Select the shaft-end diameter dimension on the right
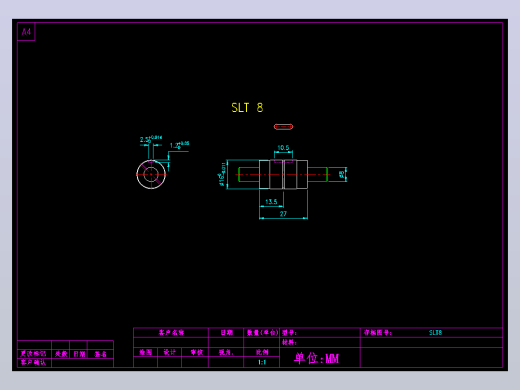The width and height of the screenshot is (520, 390). pos(342,174)
